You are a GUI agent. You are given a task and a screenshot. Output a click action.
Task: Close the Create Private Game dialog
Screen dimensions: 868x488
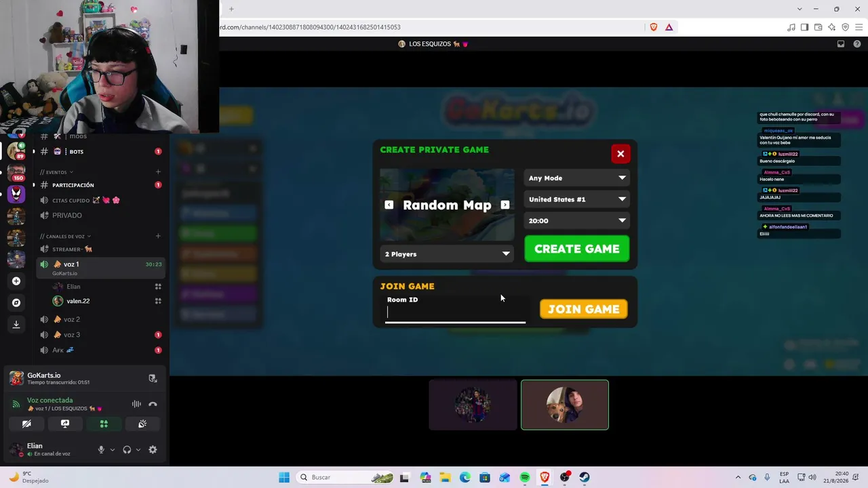pos(620,154)
